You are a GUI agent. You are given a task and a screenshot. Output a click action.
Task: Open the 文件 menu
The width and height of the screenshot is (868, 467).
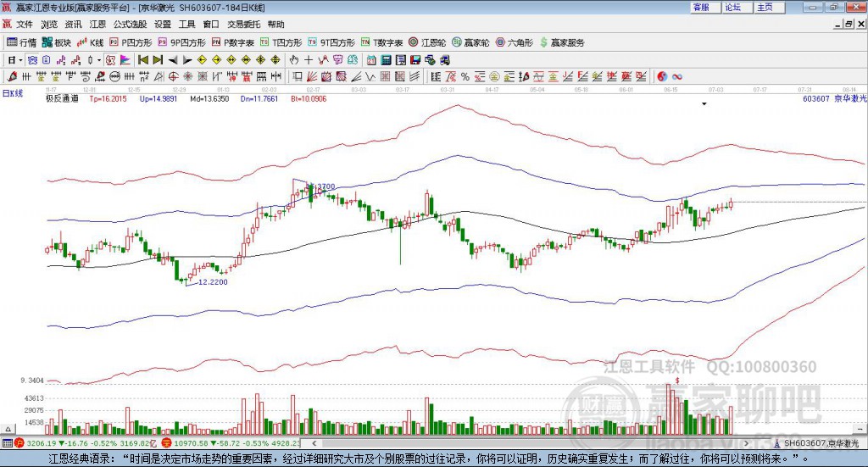tap(25, 25)
